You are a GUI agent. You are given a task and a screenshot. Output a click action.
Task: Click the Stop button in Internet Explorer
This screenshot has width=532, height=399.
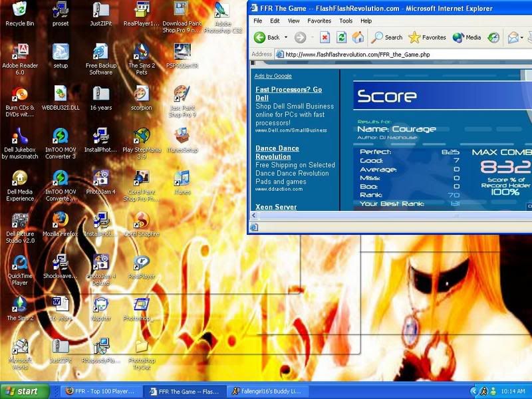325,37
